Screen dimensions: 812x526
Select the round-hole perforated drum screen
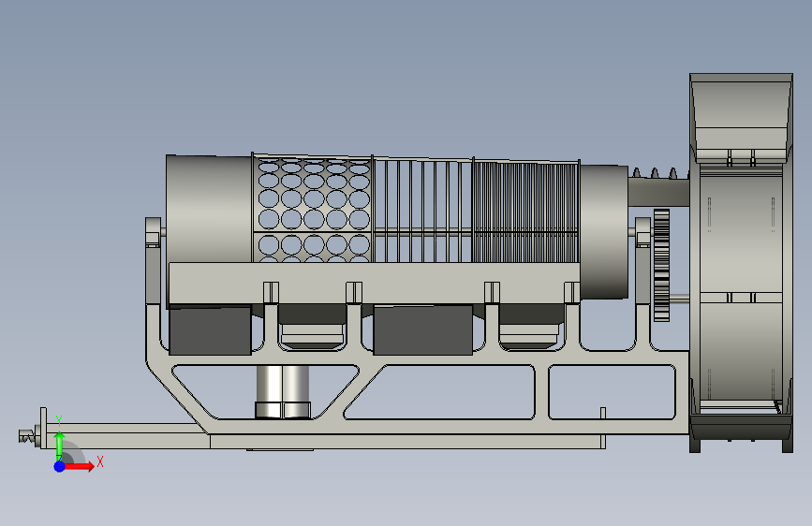tap(312, 208)
